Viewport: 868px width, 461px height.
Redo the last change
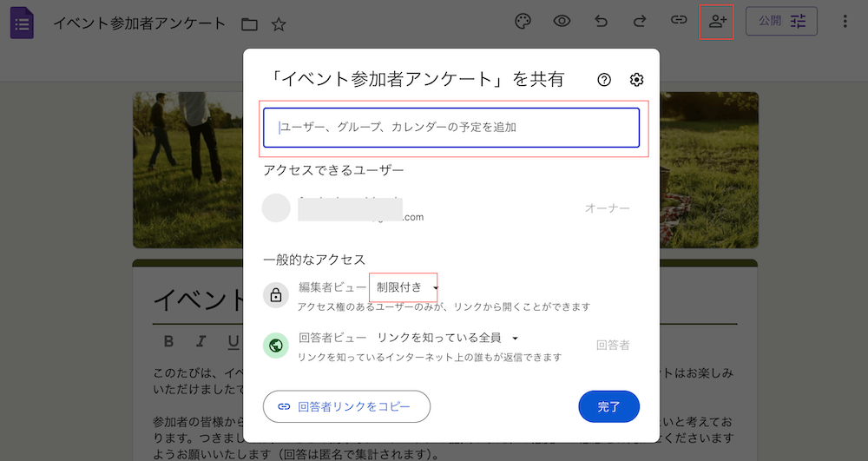click(640, 21)
